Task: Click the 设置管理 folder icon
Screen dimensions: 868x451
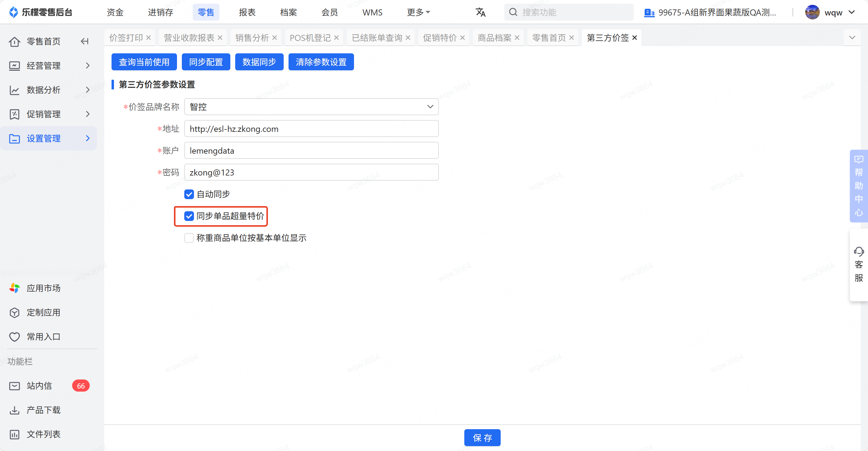Action: 15,139
